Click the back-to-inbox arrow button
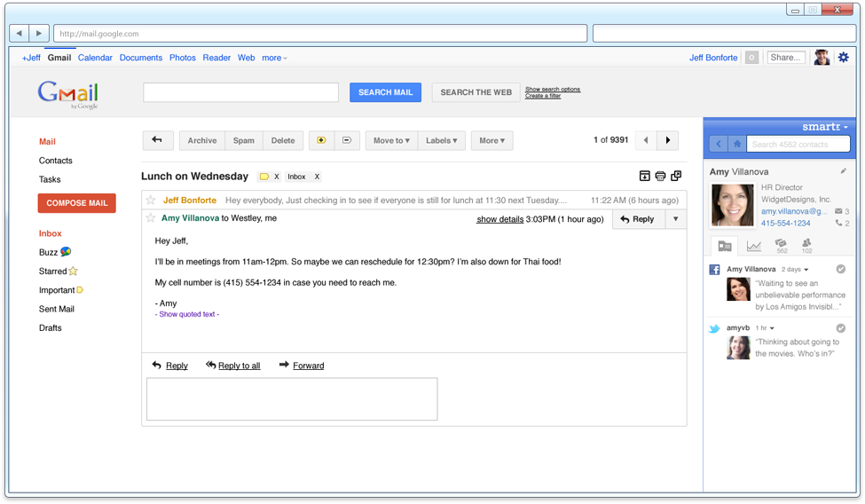The width and height of the screenshot is (865, 504). [158, 140]
